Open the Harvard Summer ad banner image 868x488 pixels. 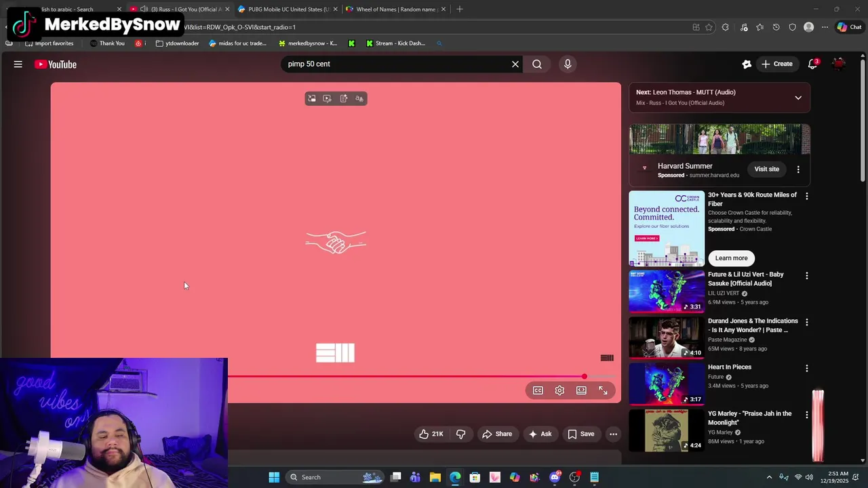pyautogui.click(x=719, y=140)
